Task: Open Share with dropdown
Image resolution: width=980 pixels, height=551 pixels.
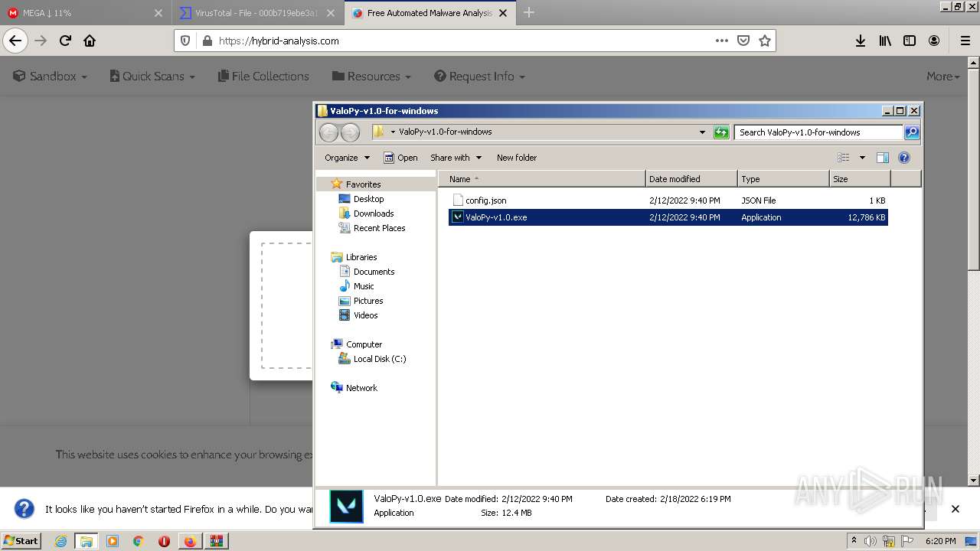Action: (456, 158)
